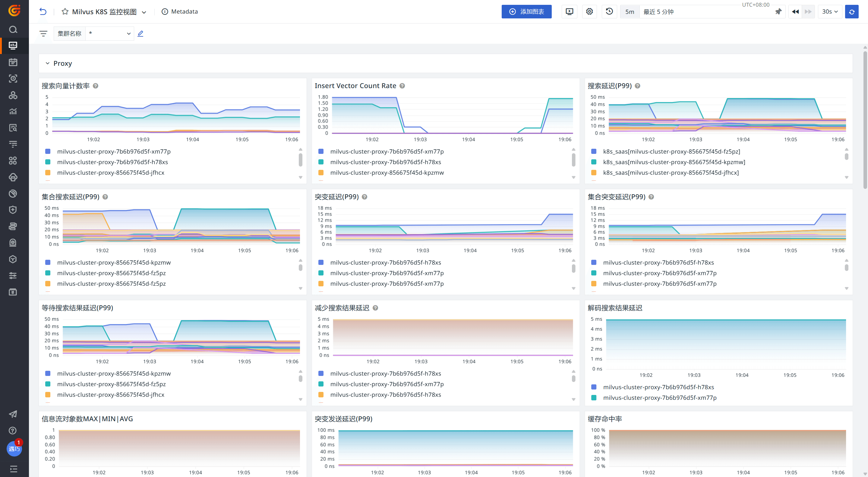Open the time history clock icon
Screen dimensions: 868x477
pos(609,11)
